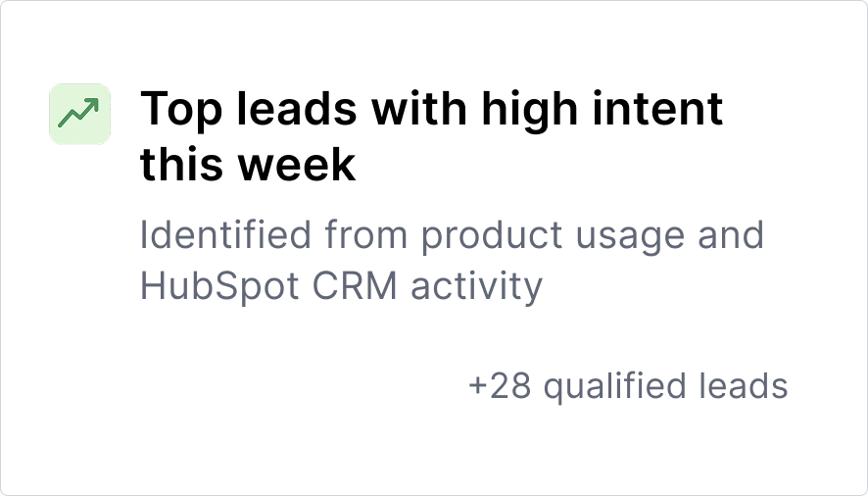This screenshot has height=496, width=868.
Task: Click the word 'week' in the heading
Action: point(296,165)
